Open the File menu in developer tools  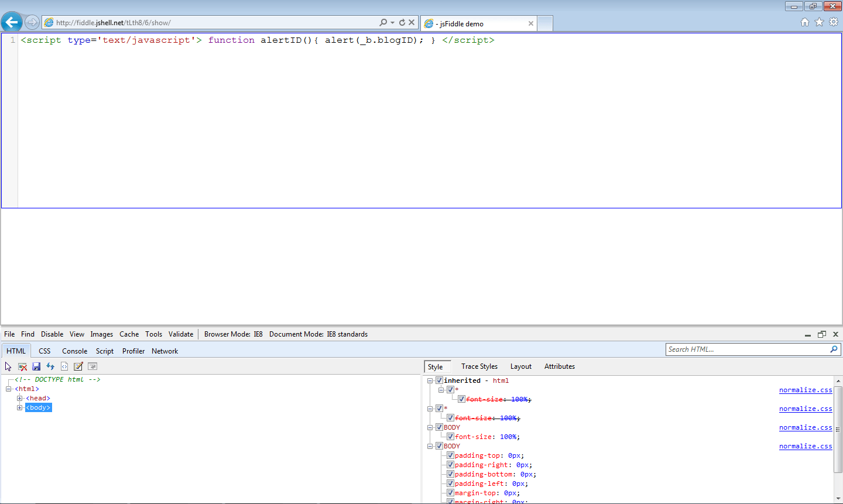pos(9,334)
